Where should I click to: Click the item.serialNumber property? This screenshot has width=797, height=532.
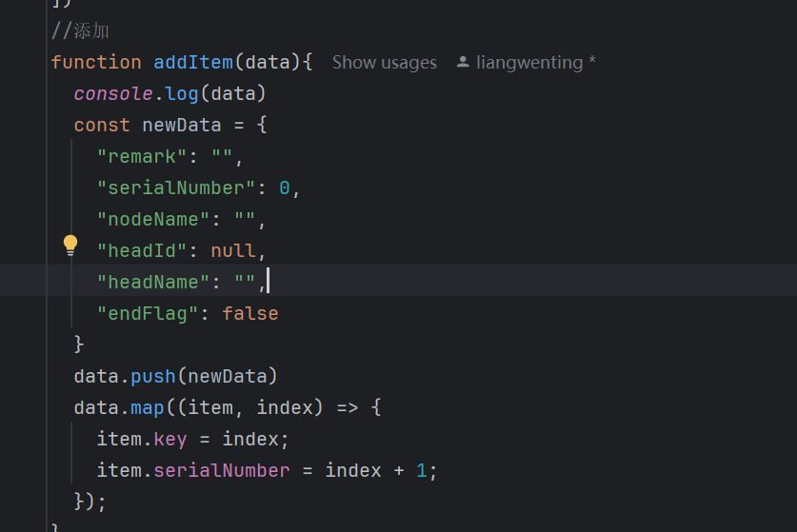point(222,470)
